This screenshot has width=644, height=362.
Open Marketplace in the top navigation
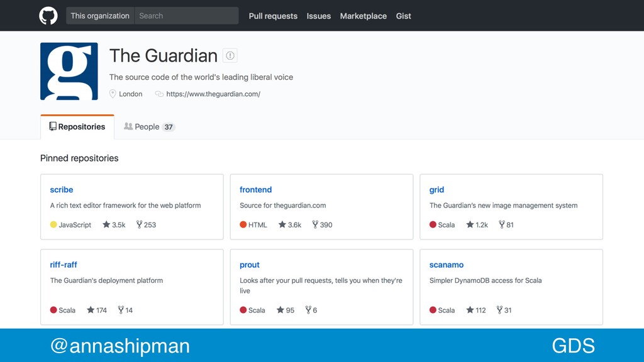click(x=364, y=16)
